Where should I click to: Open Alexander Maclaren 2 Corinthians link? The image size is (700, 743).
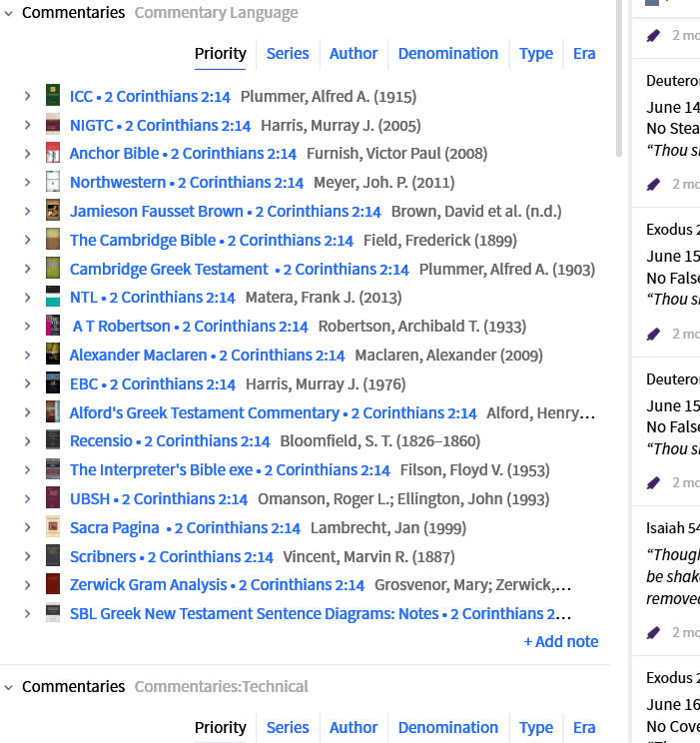207,355
